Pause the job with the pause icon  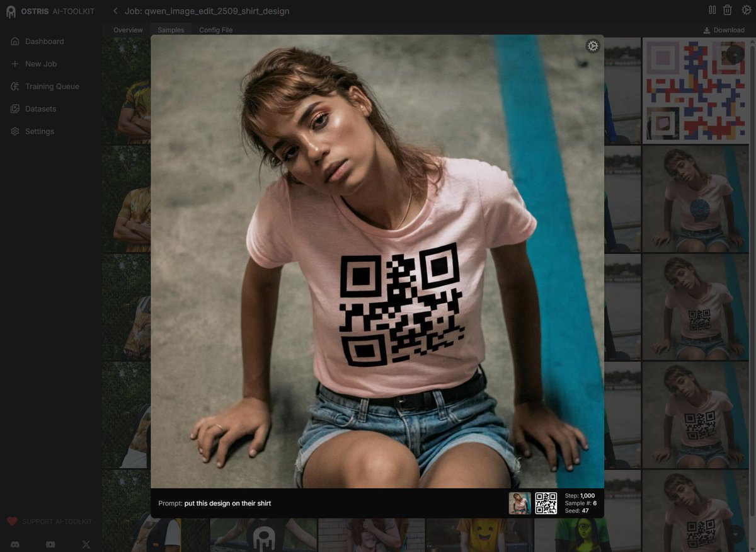pyautogui.click(x=712, y=10)
